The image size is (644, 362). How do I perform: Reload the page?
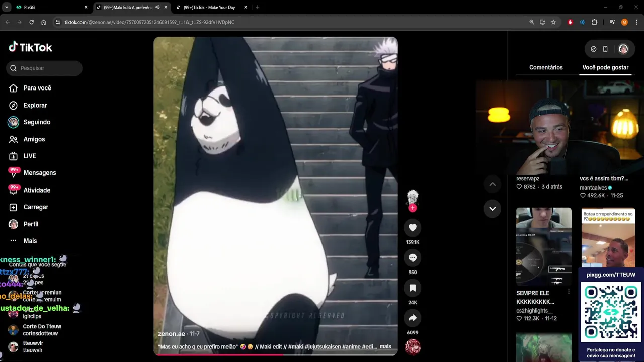point(31,22)
